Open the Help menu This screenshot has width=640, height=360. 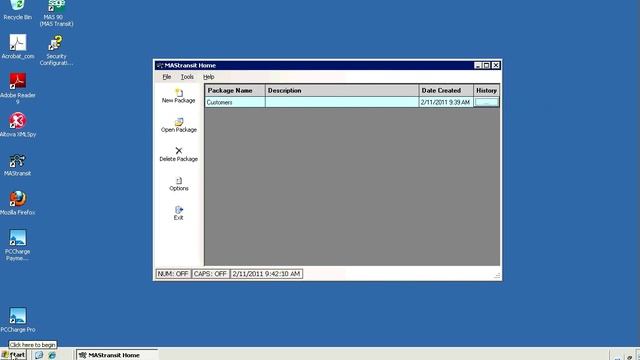click(x=209, y=77)
